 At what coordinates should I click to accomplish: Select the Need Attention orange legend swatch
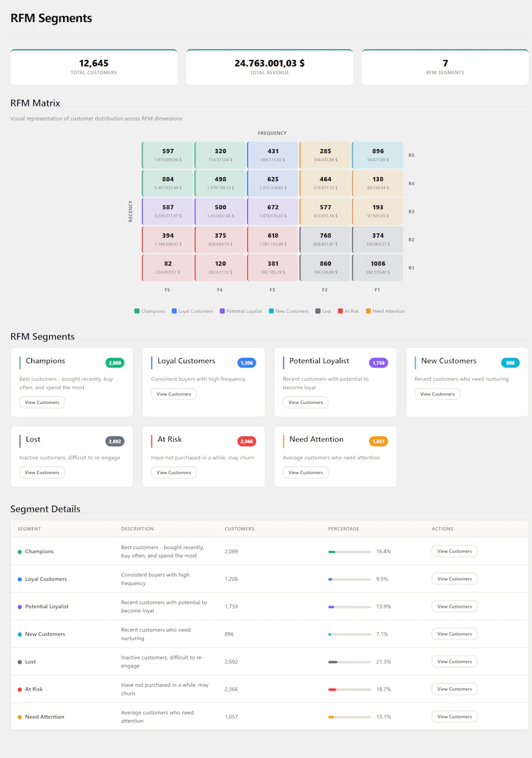(368, 311)
